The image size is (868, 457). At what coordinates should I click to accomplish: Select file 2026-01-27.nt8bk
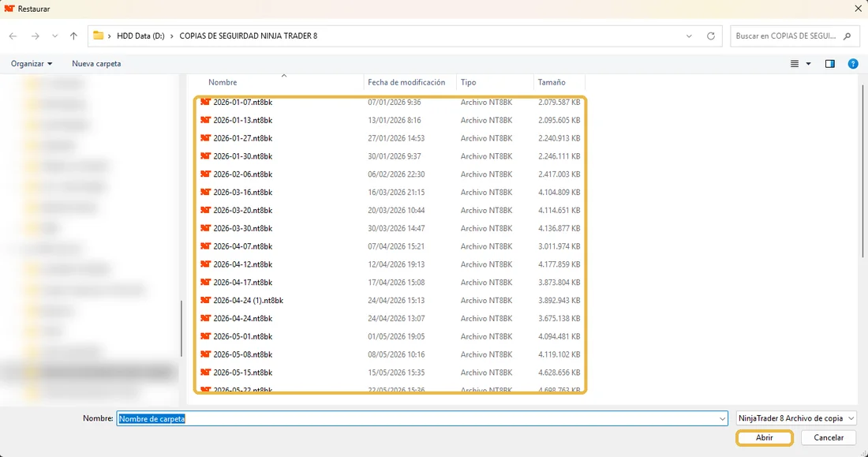pos(242,138)
